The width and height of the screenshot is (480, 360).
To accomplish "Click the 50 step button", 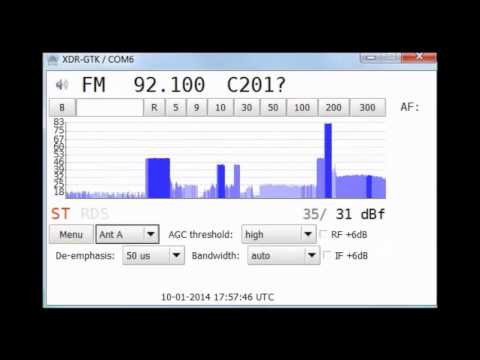I will point(273,108).
